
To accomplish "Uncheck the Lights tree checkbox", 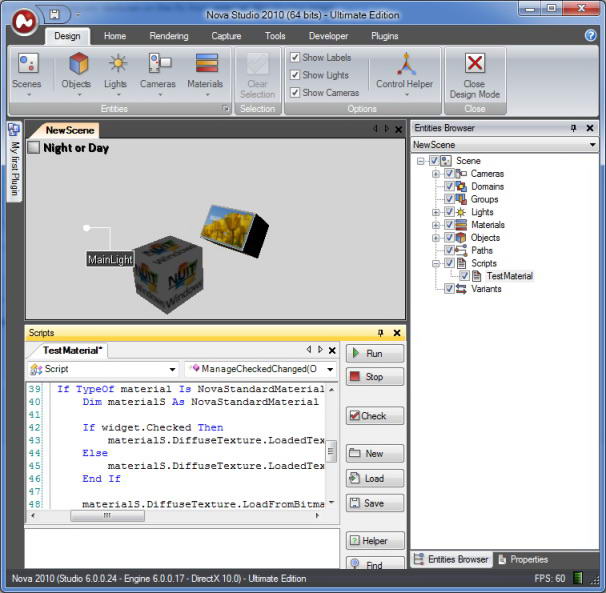I will pos(449,212).
